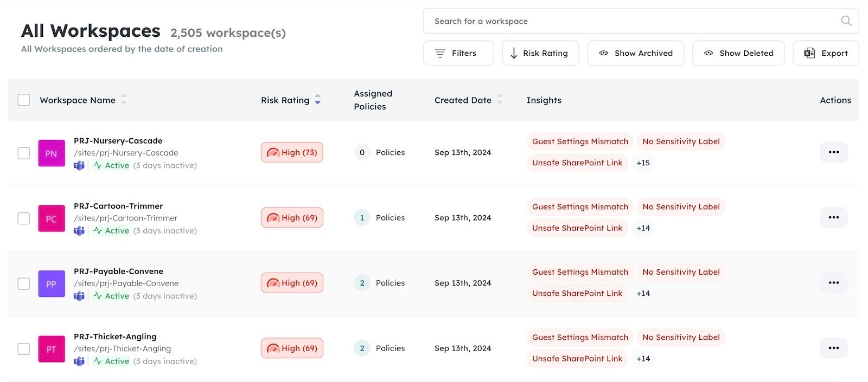
Task: Select the PRJ-Payable-Convene row checkbox
Action: coord(24,283)
